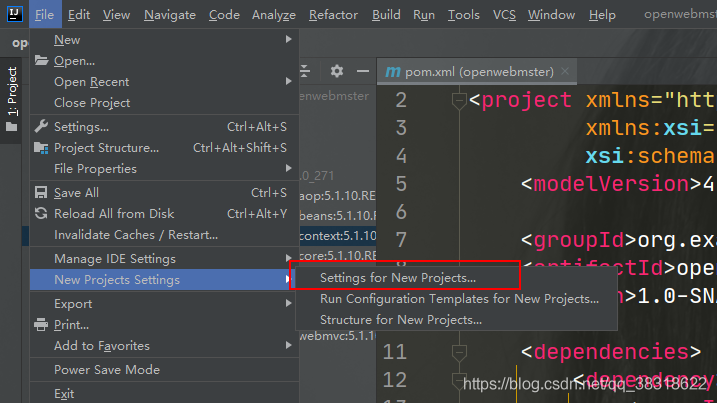Select the beans:5.1.10 library row
The width and height of the screenshot is (717, 403).
tap(337, 215)
